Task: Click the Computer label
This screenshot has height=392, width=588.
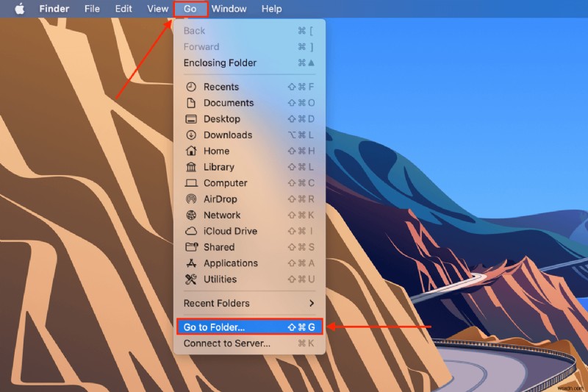Action: click(226, 183)
